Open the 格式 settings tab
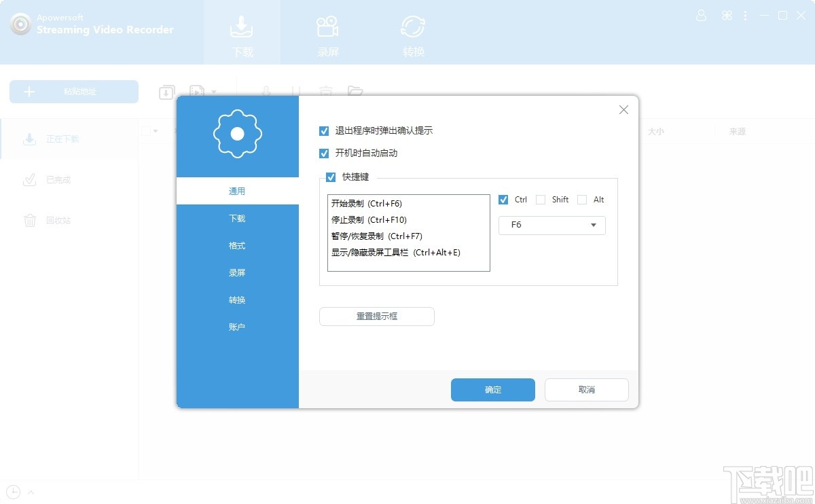 237,245
